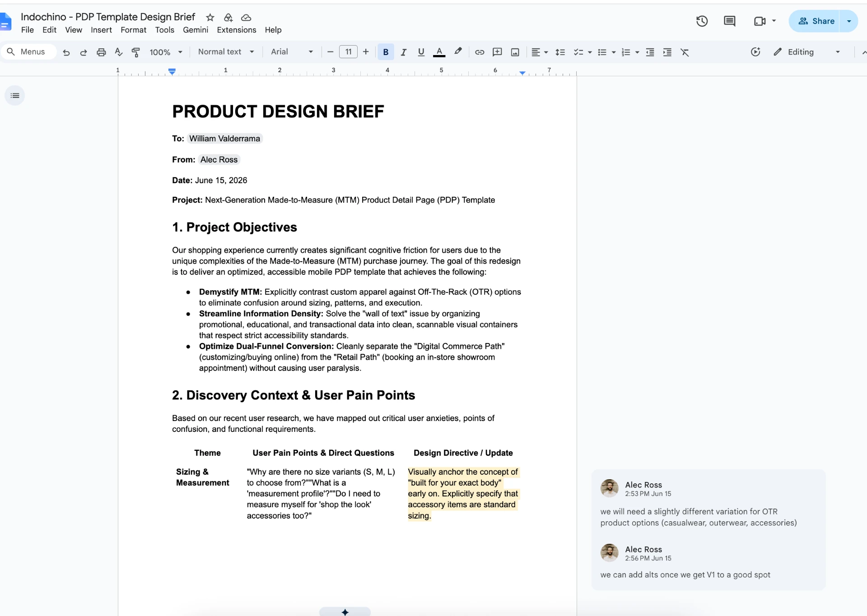
Task: Click the Share button
Action: point(816,21)
